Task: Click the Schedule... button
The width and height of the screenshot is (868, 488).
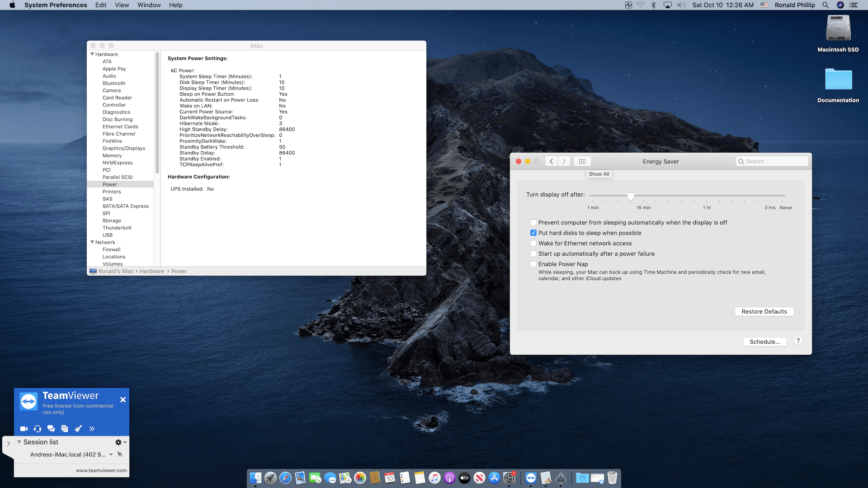Action: pos(764,342)
